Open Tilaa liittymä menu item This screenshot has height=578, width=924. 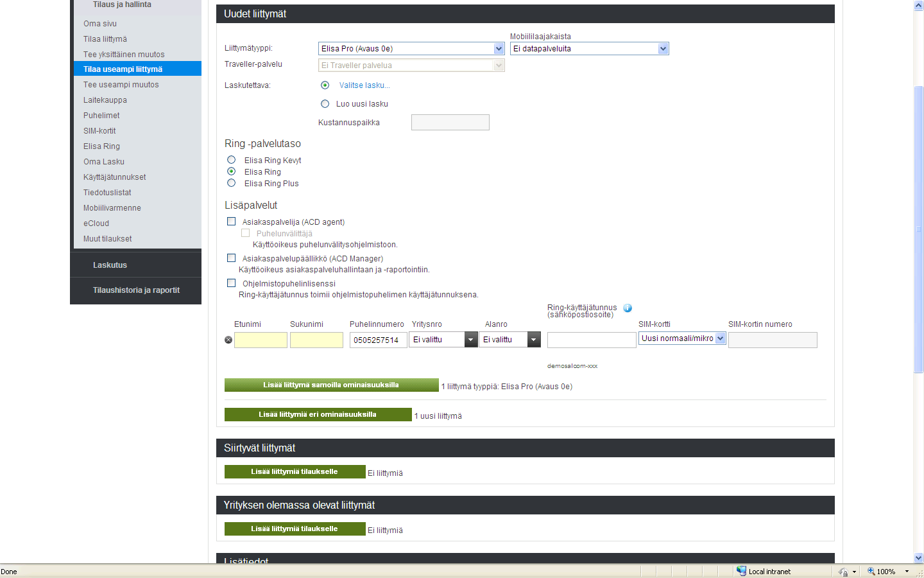click(105, 39)
